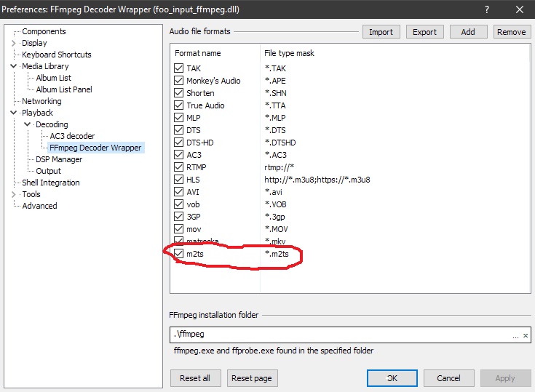Click the help question mark icon
This screenshot has width=535, height=392.
(x=486, y=10)
